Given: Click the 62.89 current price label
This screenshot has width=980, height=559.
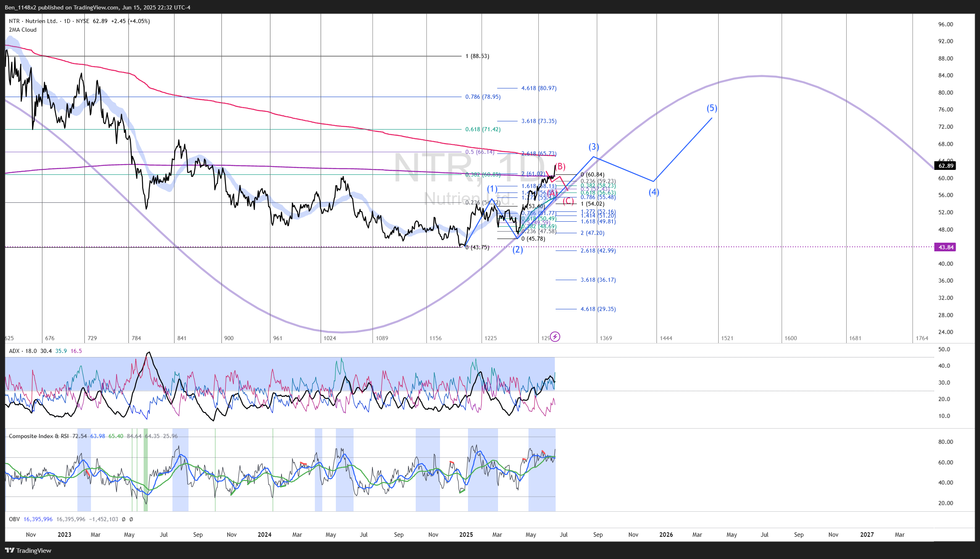Looking at the screenshot, I should point(945,166).
